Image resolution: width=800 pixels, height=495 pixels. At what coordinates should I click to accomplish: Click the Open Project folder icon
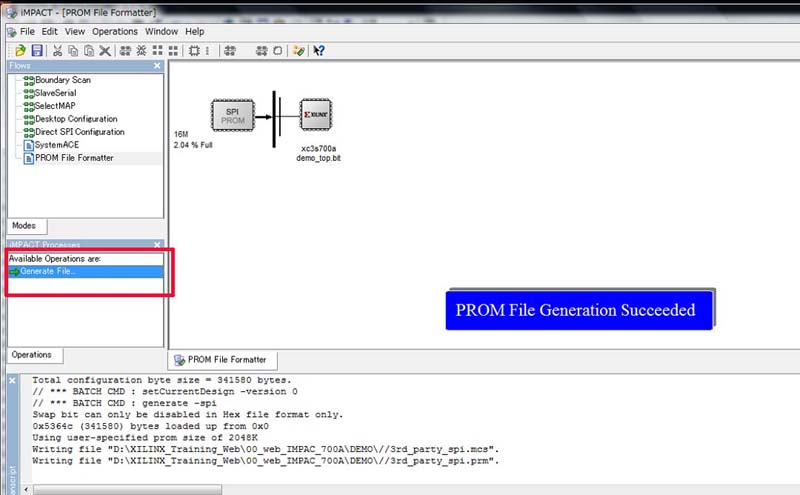[20, 51]
